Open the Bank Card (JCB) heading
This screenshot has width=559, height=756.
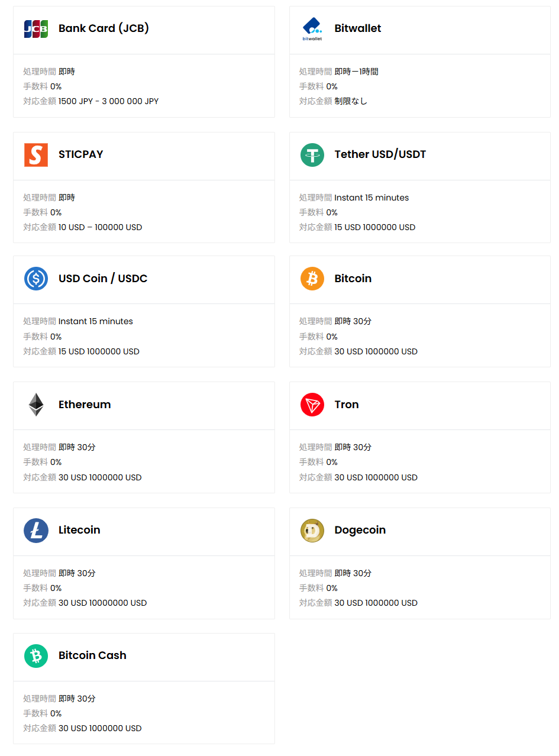(104, 28)
